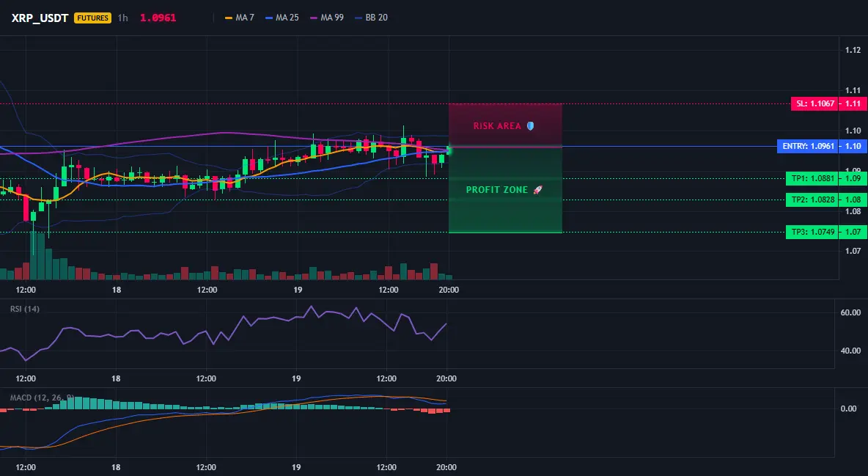The width and height of the screenshot is (868, 476).
Task: Click the 20:00 time label under main chart
Action: [449, 290]
